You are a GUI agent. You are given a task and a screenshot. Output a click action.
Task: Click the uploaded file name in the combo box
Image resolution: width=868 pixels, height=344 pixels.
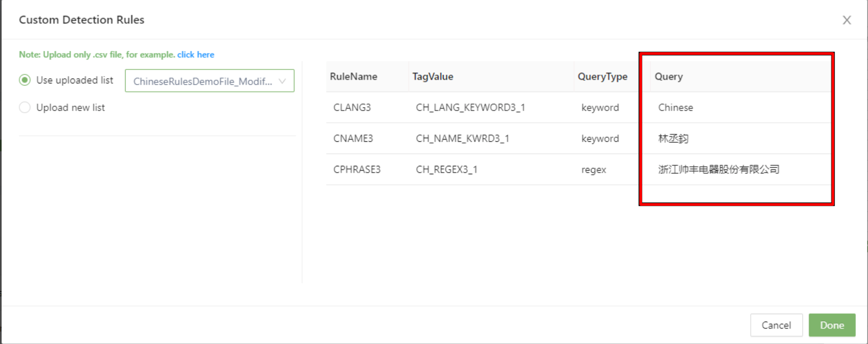click(x=202, y=81)
